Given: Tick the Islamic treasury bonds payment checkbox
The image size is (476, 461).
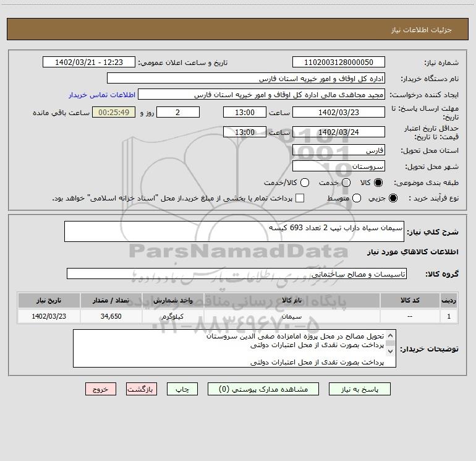Looking at the screenshot, I should click(x=300, y=198).
